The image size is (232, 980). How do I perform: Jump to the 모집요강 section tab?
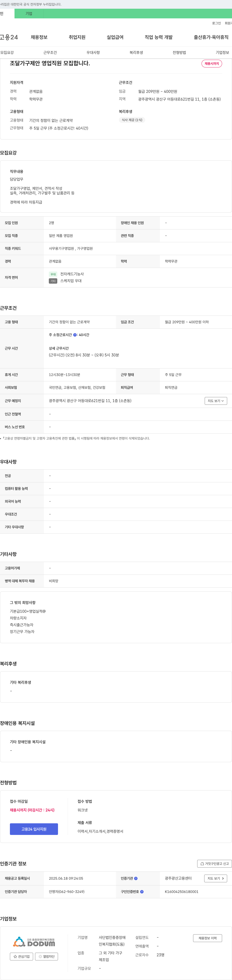pos(7,52)
